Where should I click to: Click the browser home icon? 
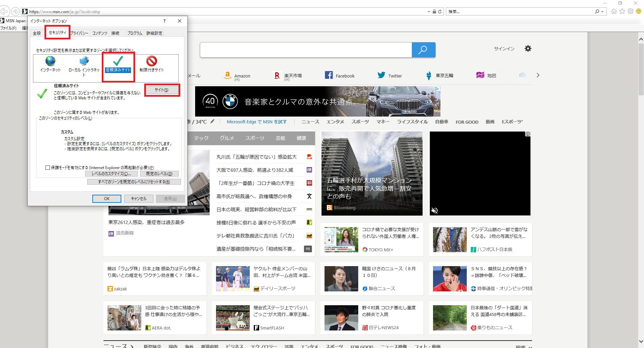click(x=614, y=11)
